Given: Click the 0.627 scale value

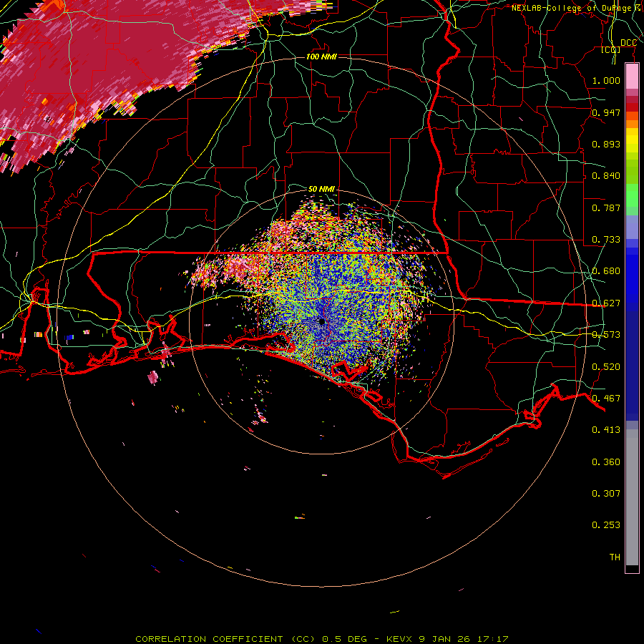Looking at the screenshot, I should [x=606, y=303].
